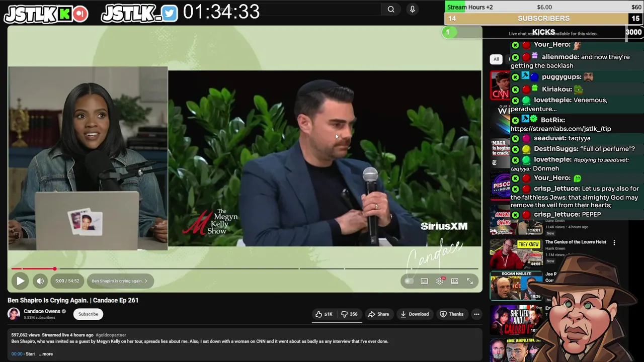This screenshot has height=362, width=644.
Task: Open 'The Genius of the Louvre Heist' video title
Action: (x=576, y=242)
